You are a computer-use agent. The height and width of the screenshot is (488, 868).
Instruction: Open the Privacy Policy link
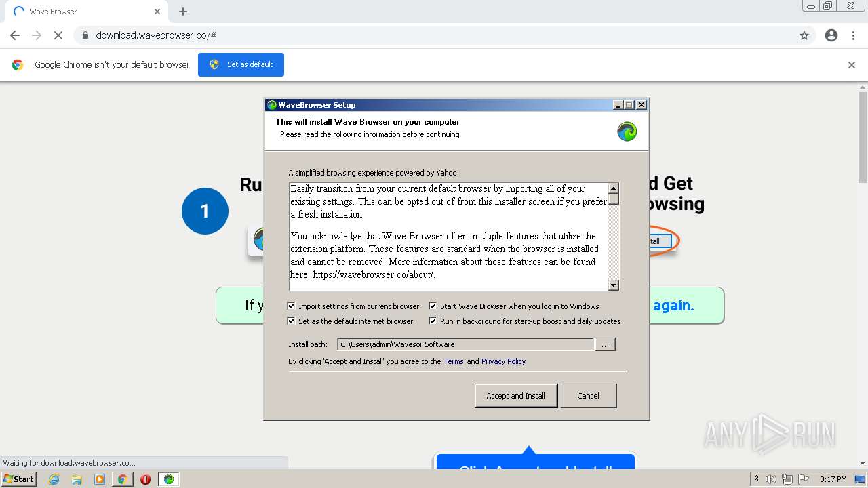click(x=503, y=361)
